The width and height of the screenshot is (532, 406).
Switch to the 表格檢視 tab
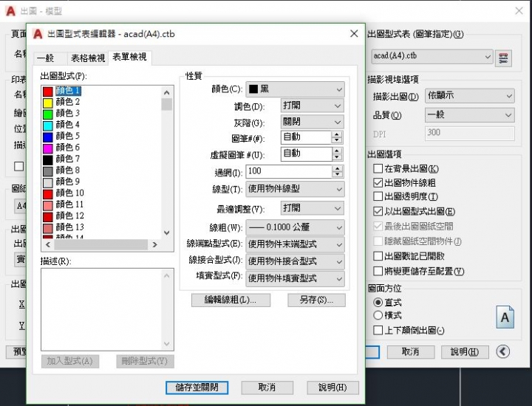(88, 58)
